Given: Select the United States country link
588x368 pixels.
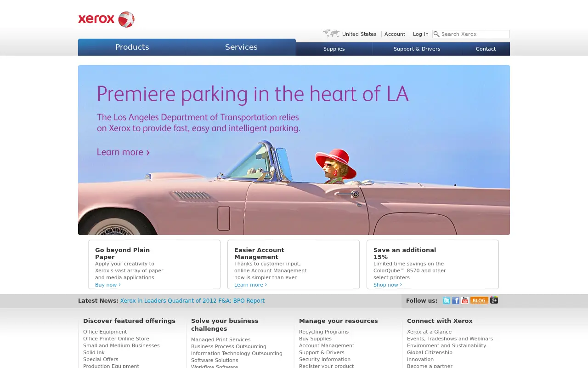Looking at the screenshot, I should pyautogui.click(x=359, y=34).
